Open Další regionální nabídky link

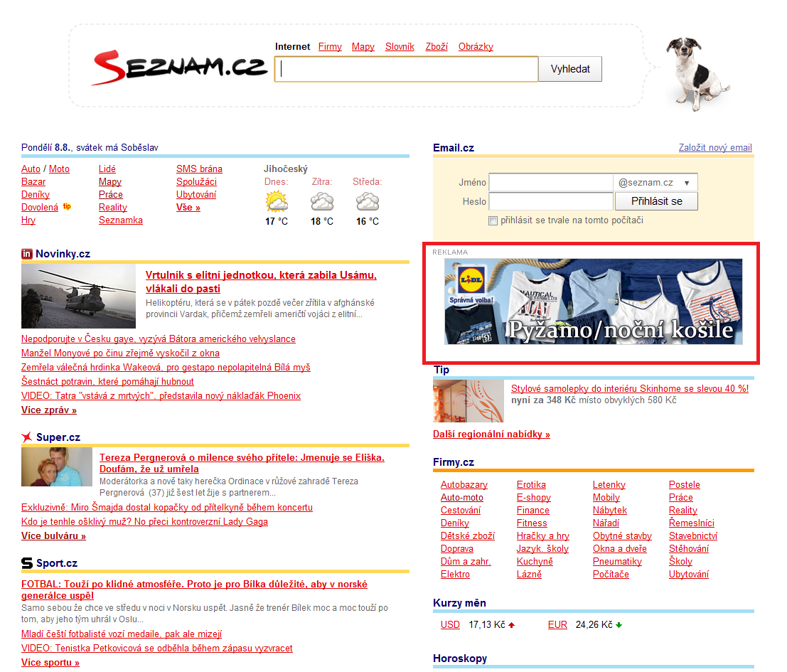click(x=491, y=434)
